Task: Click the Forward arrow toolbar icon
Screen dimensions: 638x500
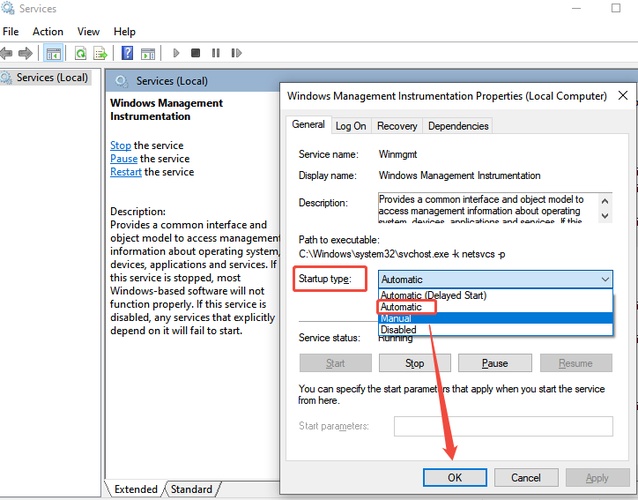Action: pos(25,53)
